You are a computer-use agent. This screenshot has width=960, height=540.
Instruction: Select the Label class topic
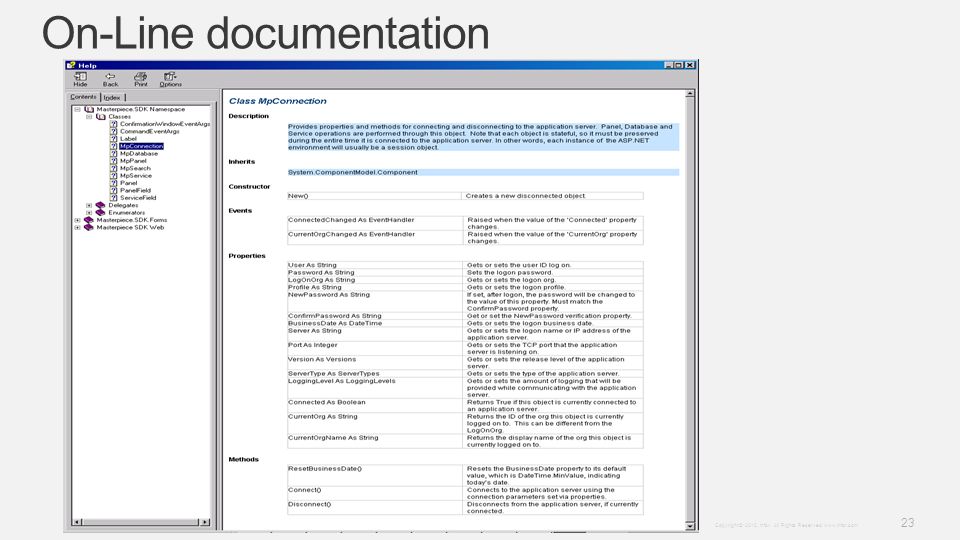(x=128, y=138)
